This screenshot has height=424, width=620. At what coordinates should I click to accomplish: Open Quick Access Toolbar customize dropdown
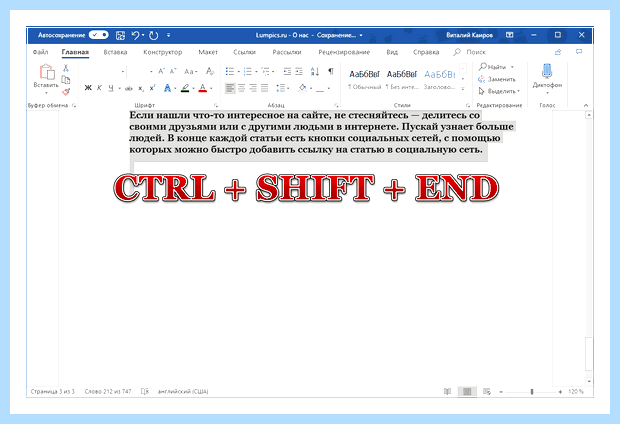pos(168,35)
